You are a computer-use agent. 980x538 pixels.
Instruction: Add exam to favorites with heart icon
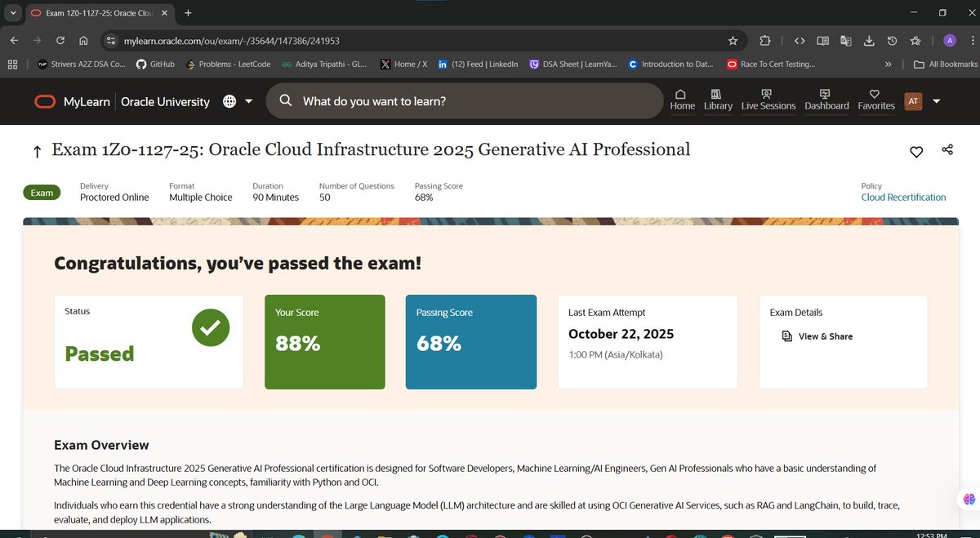[x=916, y=151]
